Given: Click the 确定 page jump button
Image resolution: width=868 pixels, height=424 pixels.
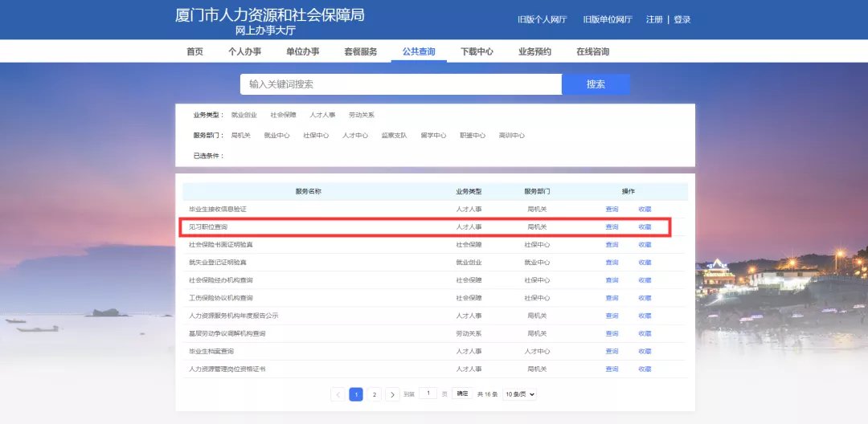Looking at the screenshot, I should click(x=461, y=394).
